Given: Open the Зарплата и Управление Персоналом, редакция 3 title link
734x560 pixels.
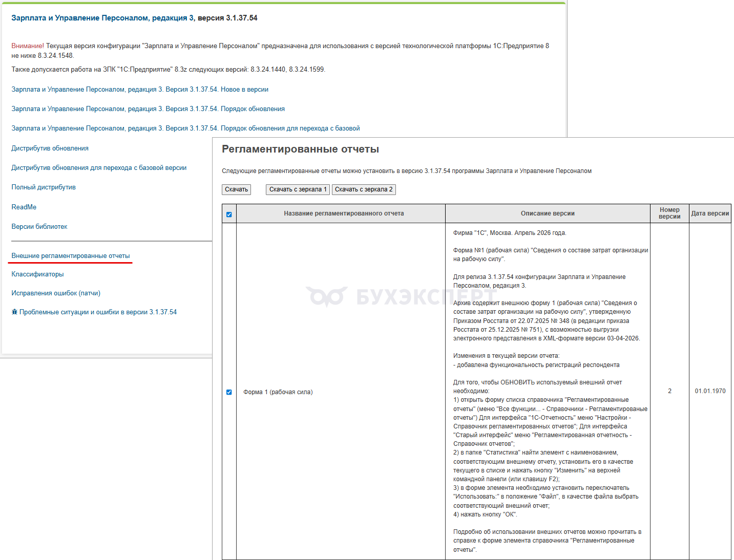Looking at the screenshot, I should click(x=102, y=18).
